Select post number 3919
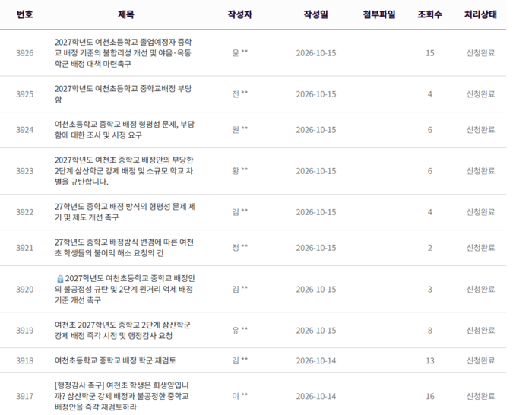 click(25, 331)
